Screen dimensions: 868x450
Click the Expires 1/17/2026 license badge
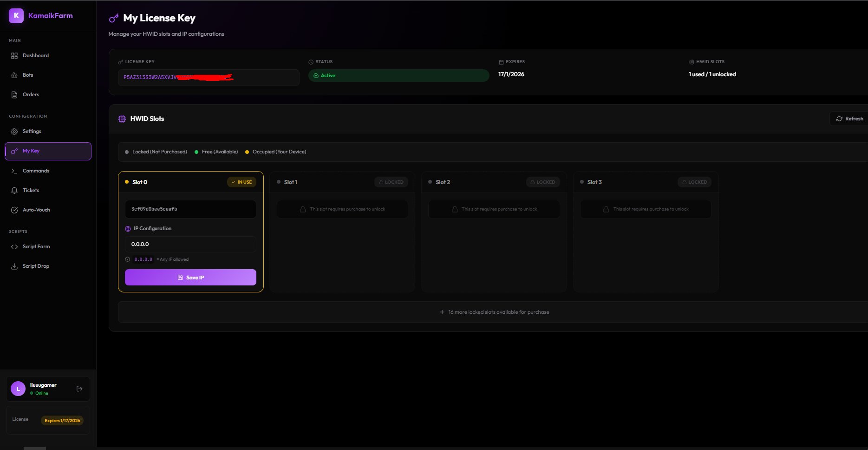pos(62,420)
